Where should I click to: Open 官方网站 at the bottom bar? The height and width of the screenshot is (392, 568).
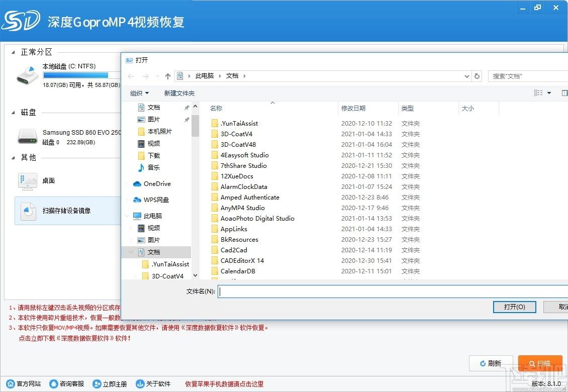coord(24,383)
